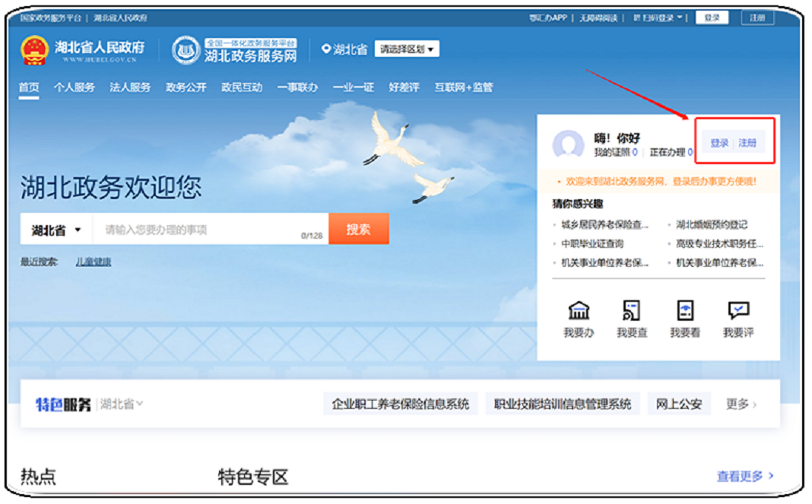Screen dimensions: 812x504
Task: Open 职业技能培训信息管理系统 button
Action: coord(563,404)
